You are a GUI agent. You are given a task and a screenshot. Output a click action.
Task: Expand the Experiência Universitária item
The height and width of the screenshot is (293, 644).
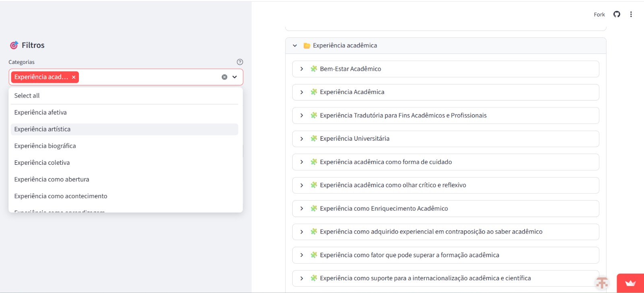tap(302, 139)
